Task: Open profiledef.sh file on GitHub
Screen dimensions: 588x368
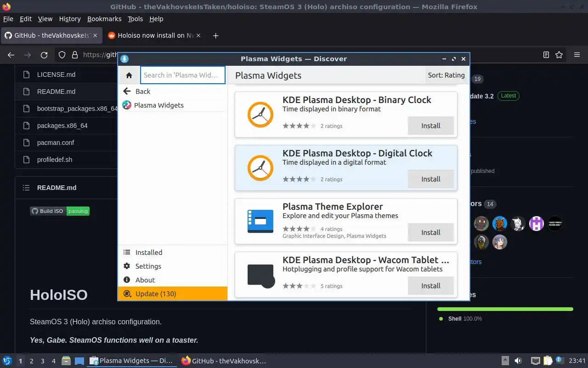Action: click(55, 160)
